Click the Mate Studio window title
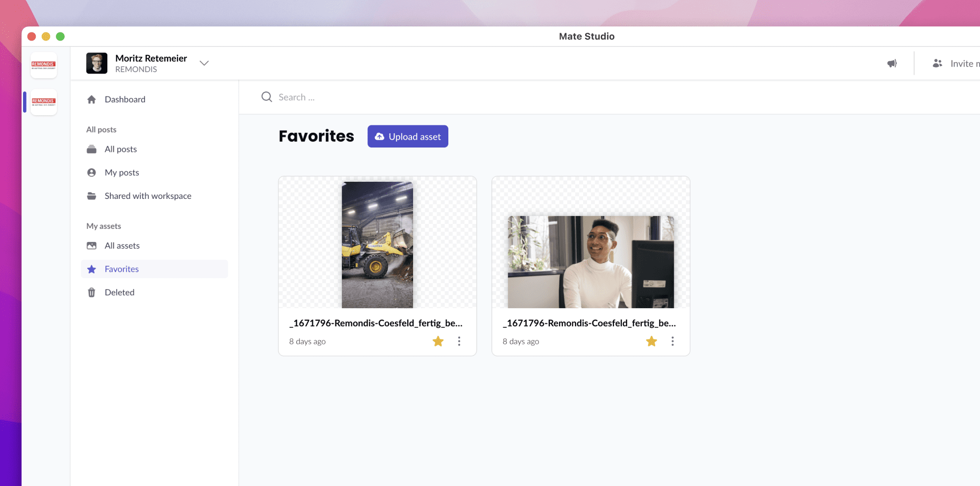Viewport: 980px width, 486px height. (587, 36)
